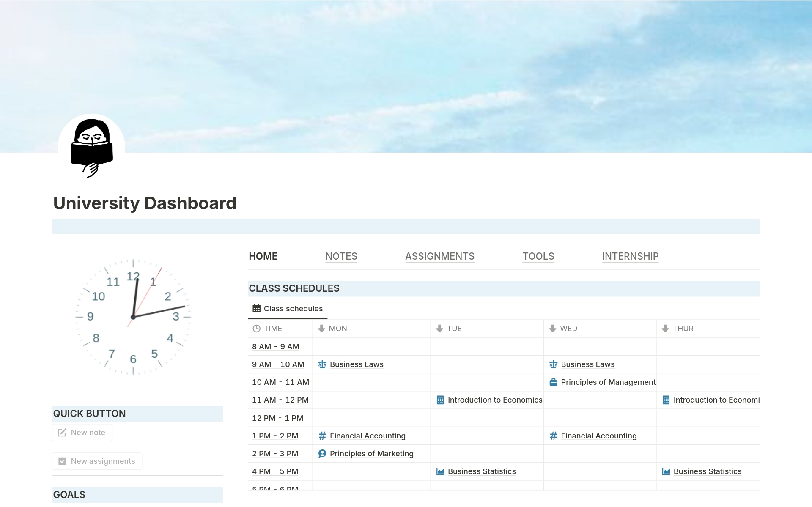Image resolution: width=812 pixels, height=507 pixels.
Task: Click the New assignments button
Action: pyautogui.click(x=96, y=461)
